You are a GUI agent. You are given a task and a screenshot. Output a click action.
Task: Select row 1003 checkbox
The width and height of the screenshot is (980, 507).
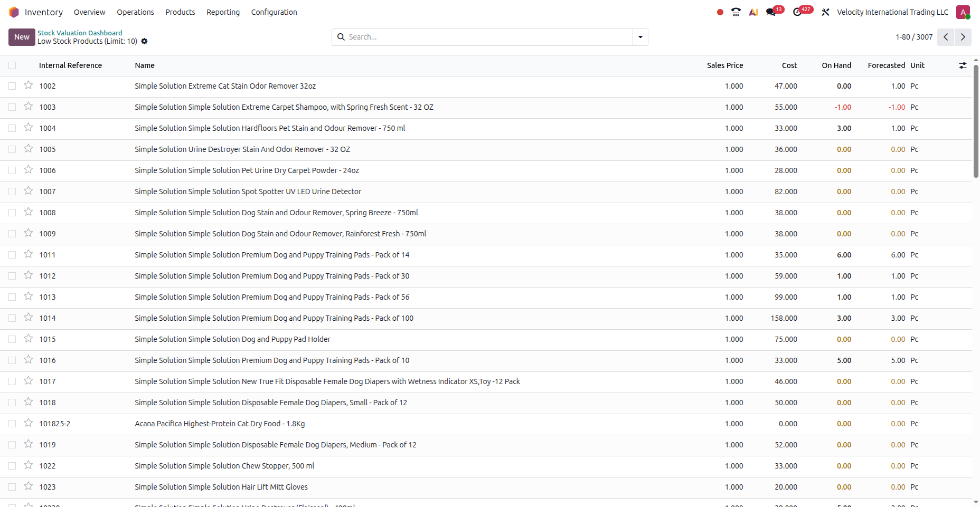coord(12,107)
